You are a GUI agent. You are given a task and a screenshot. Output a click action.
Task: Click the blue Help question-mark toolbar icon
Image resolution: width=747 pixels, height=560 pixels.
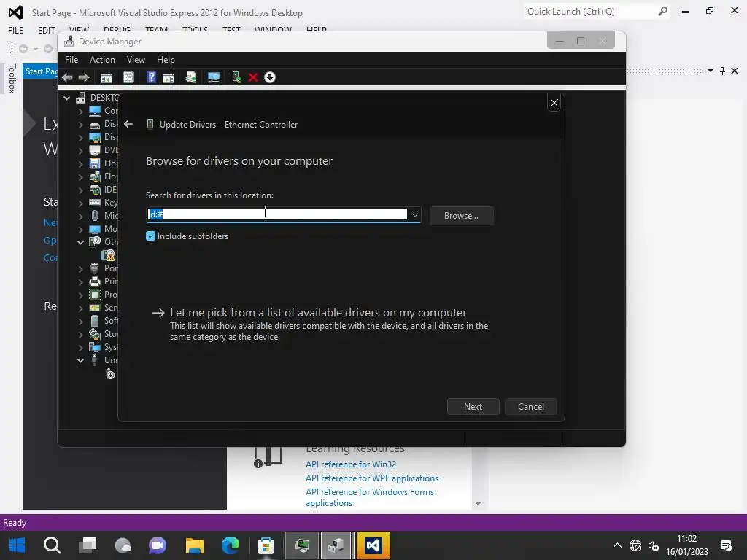(151, 77)
